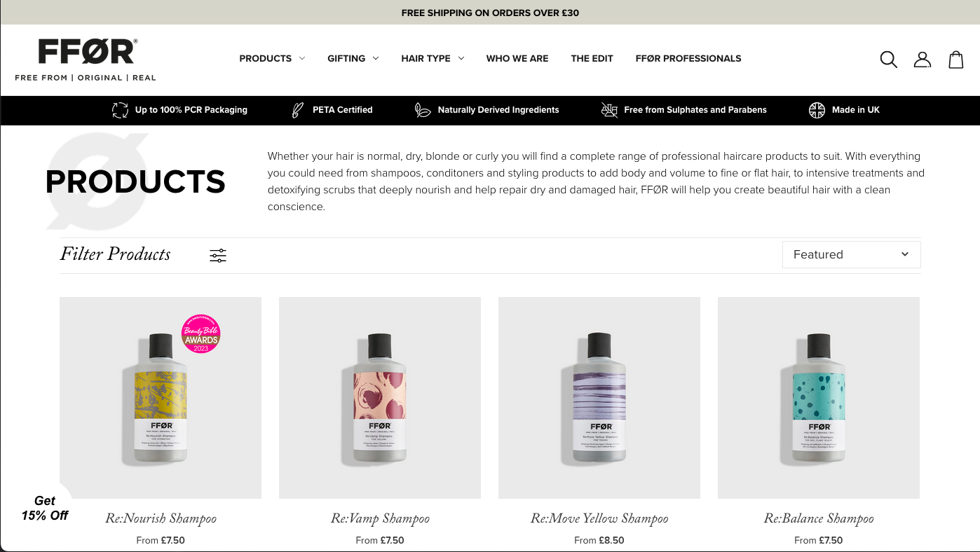Screen dimensions: 980x552
Task: Go to Who We Are page
Action: [x=517, y=58]
